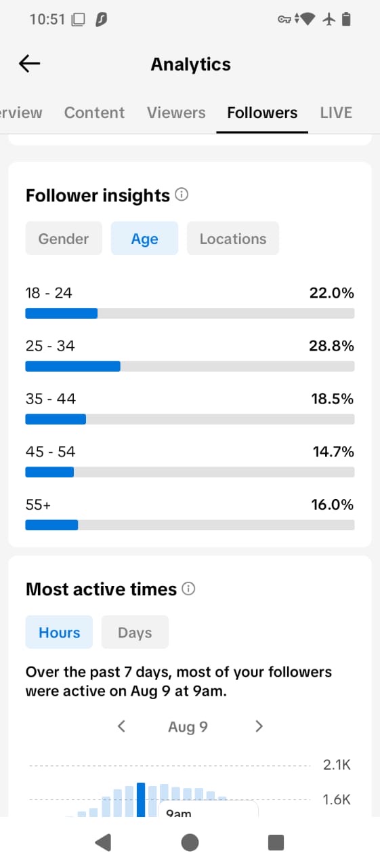This screenshot has height=868, width=380.
Task: Open the LIVE analytics tab
Action: (x=336, y=113)
